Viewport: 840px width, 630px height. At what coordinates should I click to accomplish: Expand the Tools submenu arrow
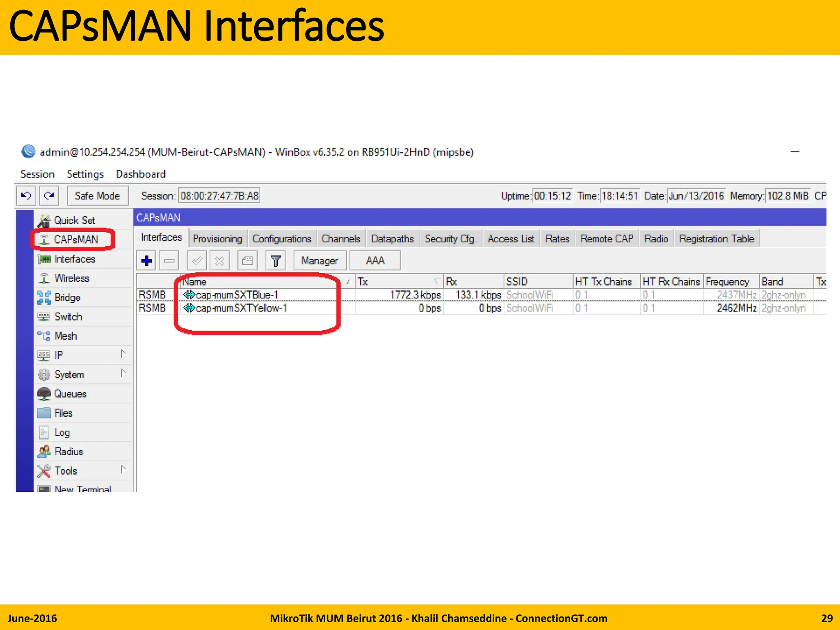[123, 470]
